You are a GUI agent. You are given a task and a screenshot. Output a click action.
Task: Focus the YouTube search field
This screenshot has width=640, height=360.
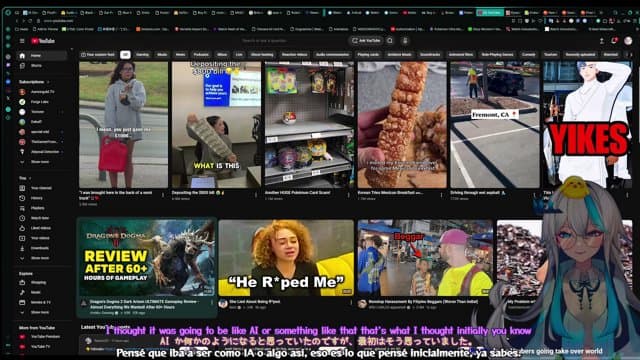pos(292,41)
